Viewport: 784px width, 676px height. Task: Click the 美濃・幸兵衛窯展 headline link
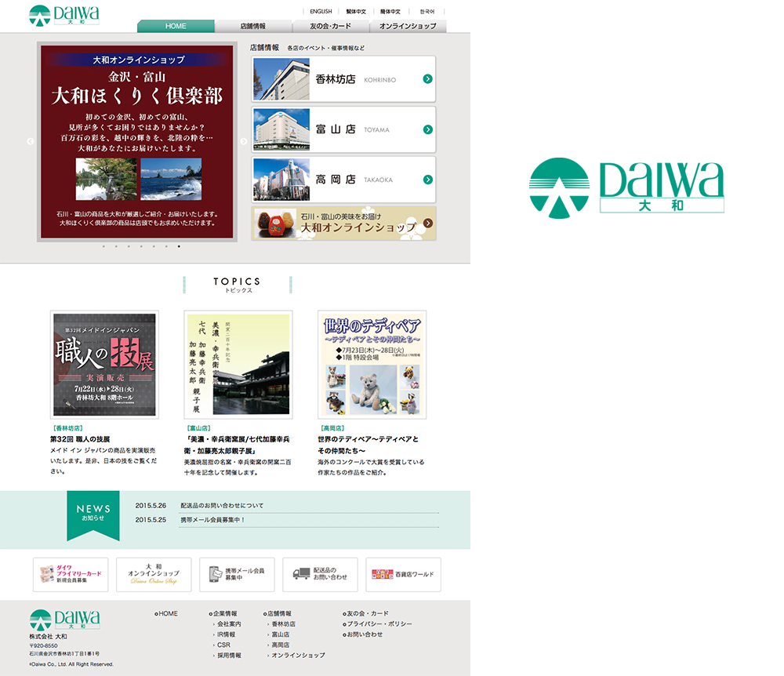(x=237, y=445)
